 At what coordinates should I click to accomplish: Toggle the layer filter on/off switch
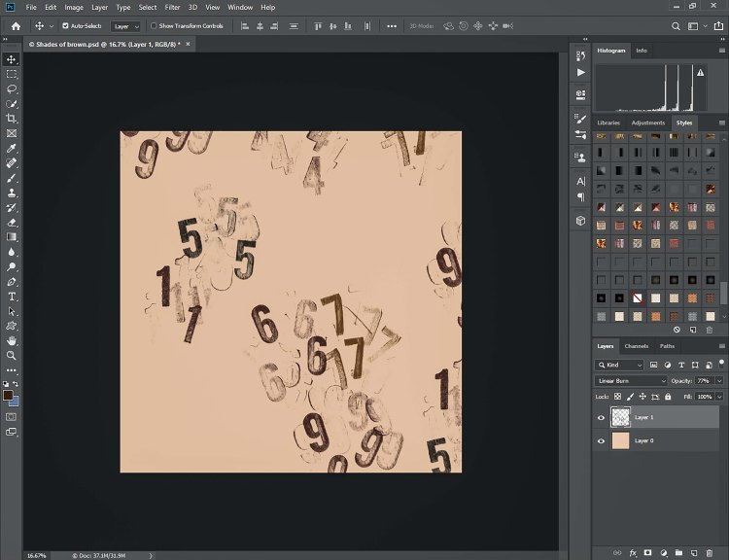pyautogui.click(x=721, y=364)
